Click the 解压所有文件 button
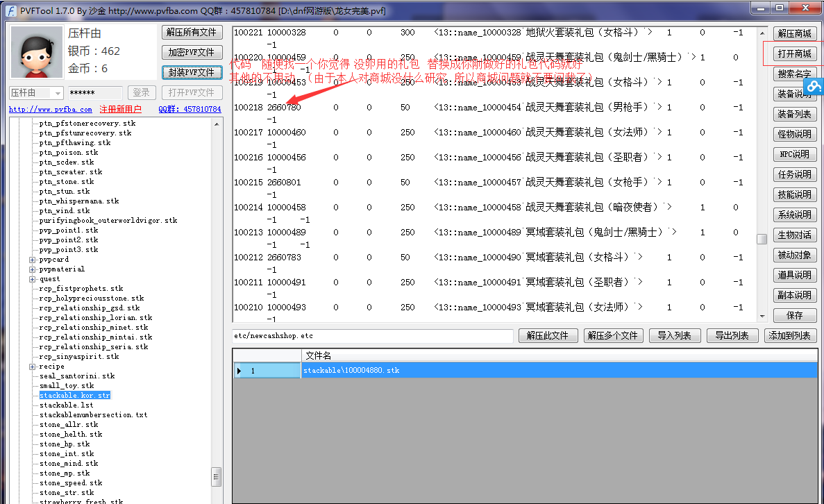Image resolution: width=824 pixels, height=504 pixels. tap(192, 33)
